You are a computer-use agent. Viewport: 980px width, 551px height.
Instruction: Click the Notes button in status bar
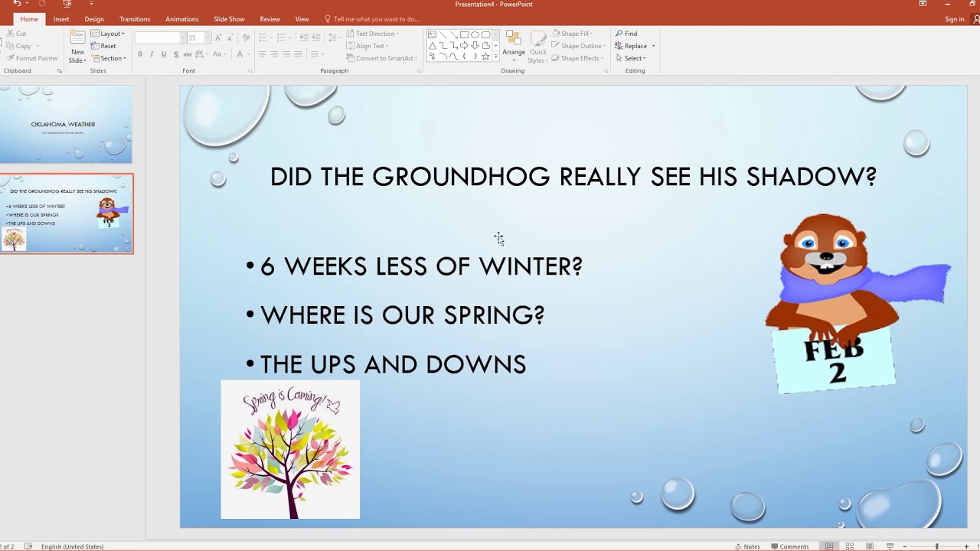coord(747,546)
